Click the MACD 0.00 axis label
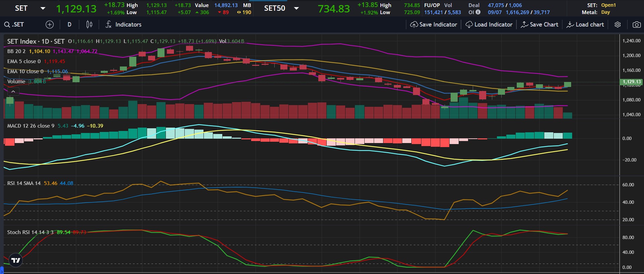The image size is (644, 274). 627,138
